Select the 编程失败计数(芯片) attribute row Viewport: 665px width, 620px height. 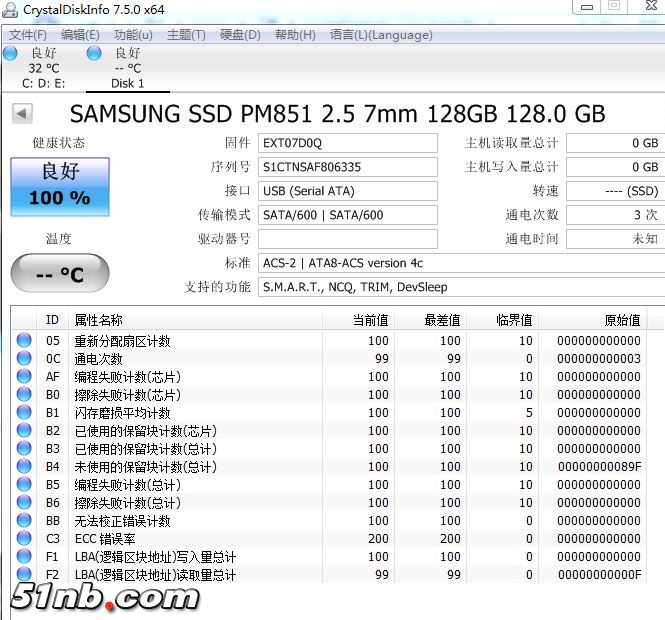[x=329, y=376]
